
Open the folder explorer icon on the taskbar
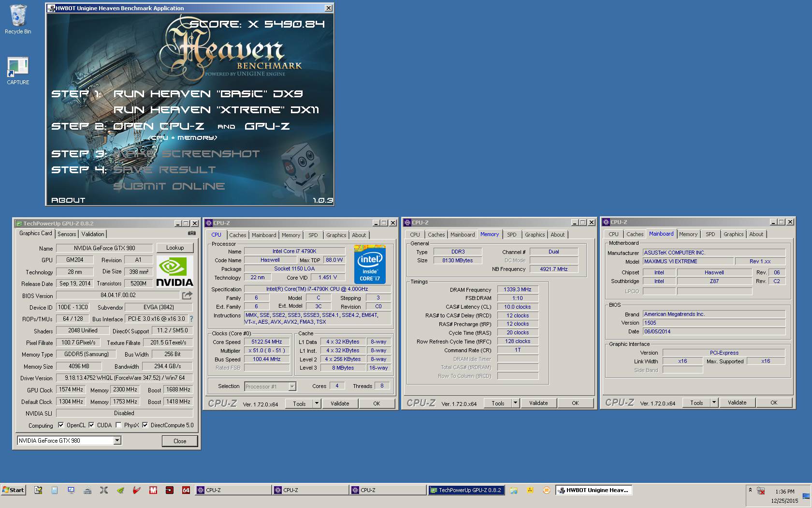click(x=514, y=490)
